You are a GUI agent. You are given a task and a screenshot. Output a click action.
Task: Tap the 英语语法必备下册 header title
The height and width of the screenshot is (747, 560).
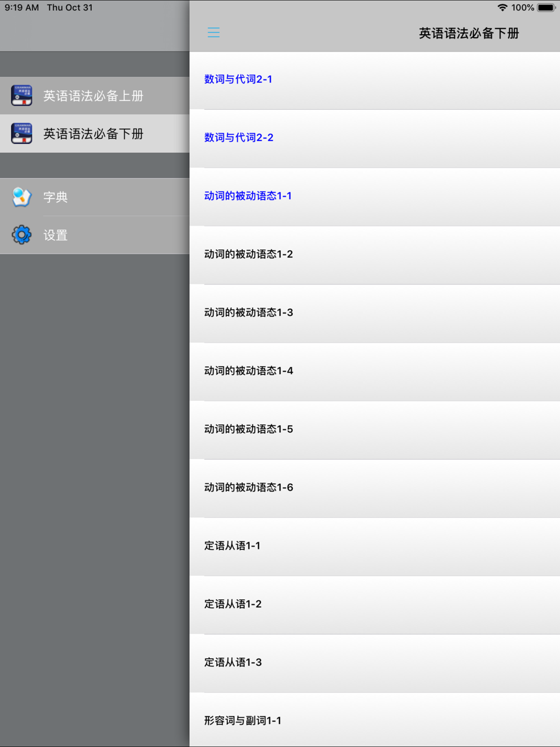pos(469,34)
